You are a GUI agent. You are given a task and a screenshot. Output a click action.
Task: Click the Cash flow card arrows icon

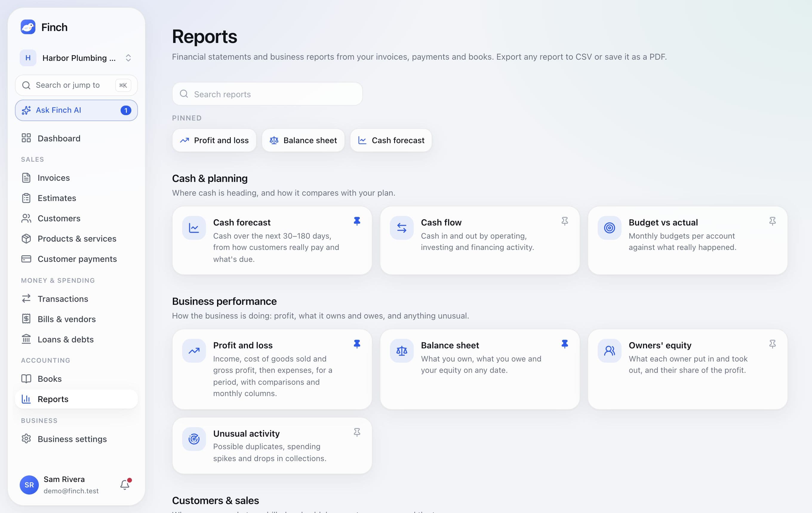point(402,228)
